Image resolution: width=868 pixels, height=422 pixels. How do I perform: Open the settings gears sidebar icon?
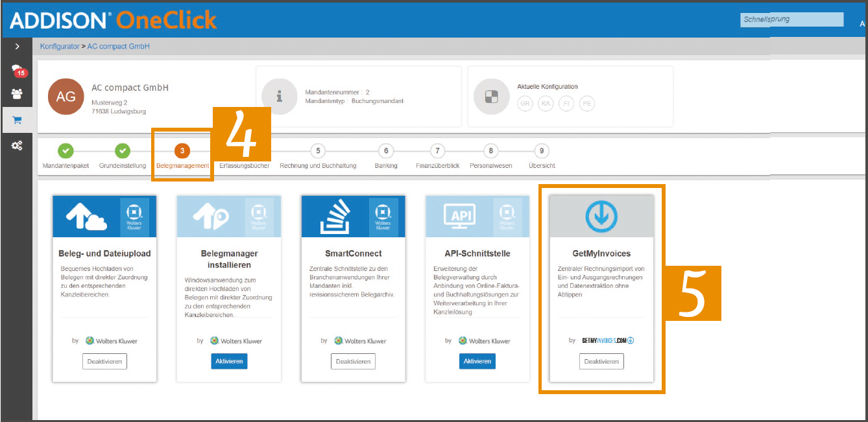point(17,146)
